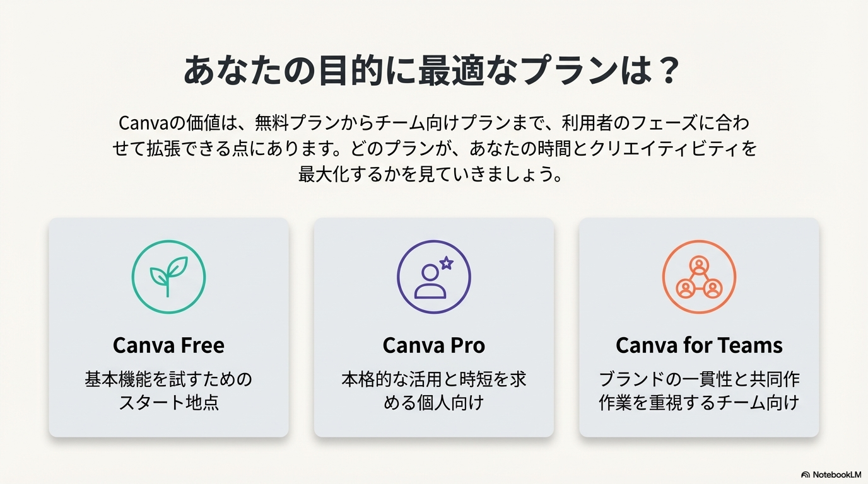Click the bottom-right person node in the Teams icon
Screen dimensions: 868x484
point(713,289)
